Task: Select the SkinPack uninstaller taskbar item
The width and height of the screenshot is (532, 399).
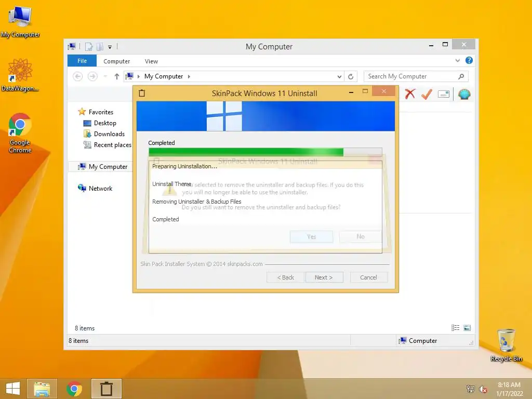Action: [x=106, y=389]
